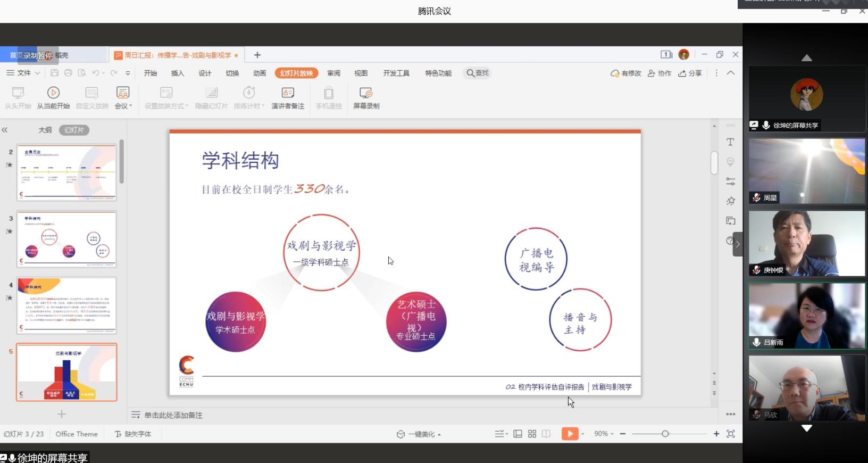Click the fit-to-window zoom icon
The width and height of the screenshot is (868, 463).
(731, 434)
